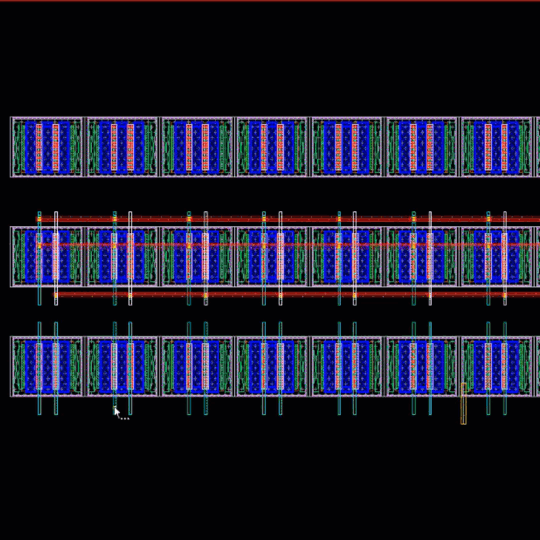540x540 pixels.
Task: Select the seventh transistor cell in top row
Action: point(496,147)
